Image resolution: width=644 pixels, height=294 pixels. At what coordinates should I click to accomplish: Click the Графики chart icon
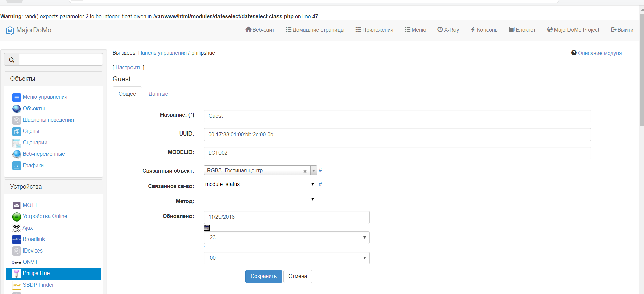pos(17,166)
